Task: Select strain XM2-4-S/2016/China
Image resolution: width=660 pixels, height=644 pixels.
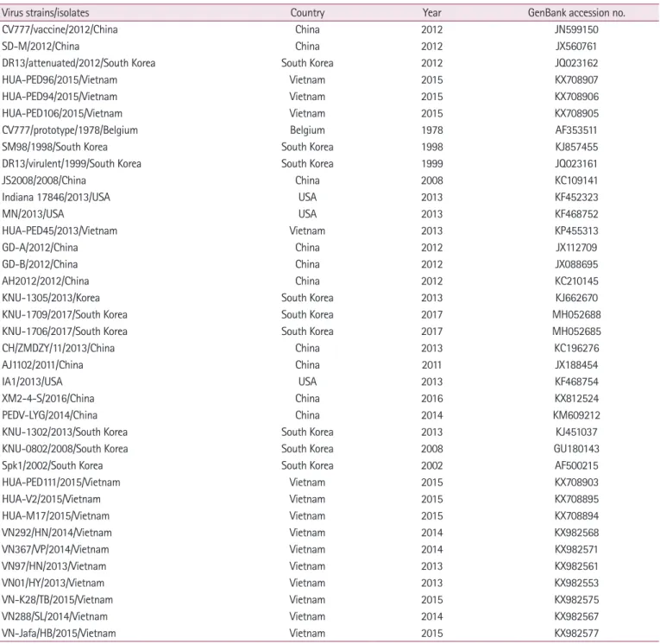Action: [x=48, y=399]
